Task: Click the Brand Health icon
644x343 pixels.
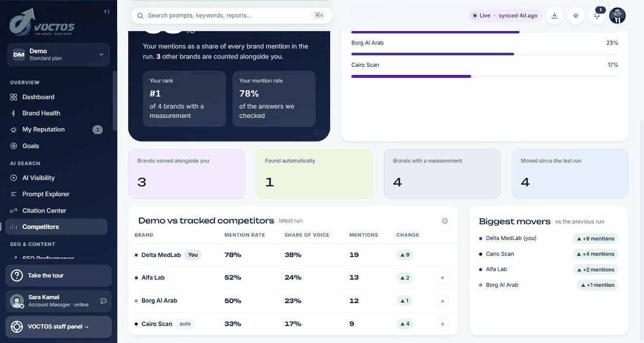Action: 13,114
